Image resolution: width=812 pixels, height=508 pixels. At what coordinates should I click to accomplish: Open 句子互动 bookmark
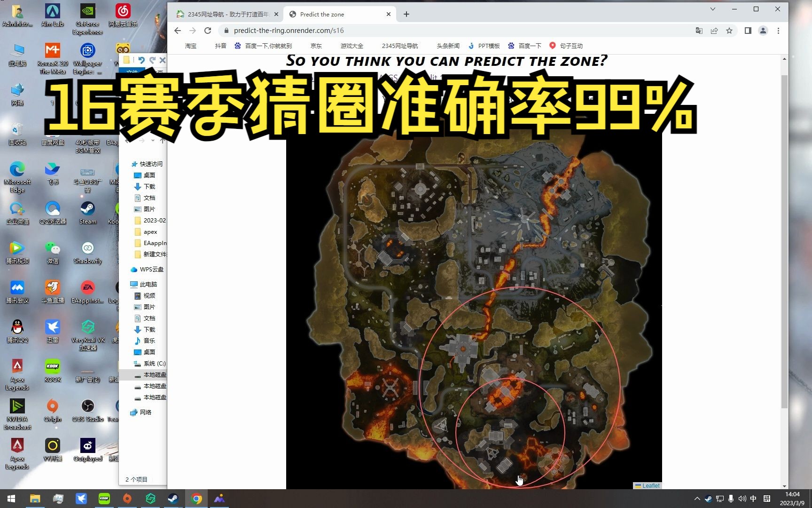click(x=566, y=46)
